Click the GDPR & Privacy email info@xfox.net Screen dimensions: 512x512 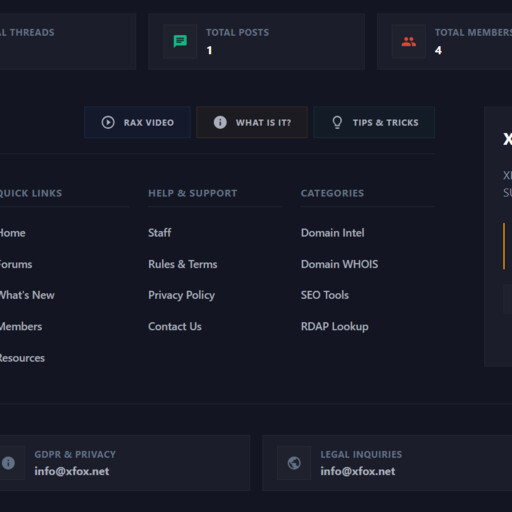tap(72, 471)
